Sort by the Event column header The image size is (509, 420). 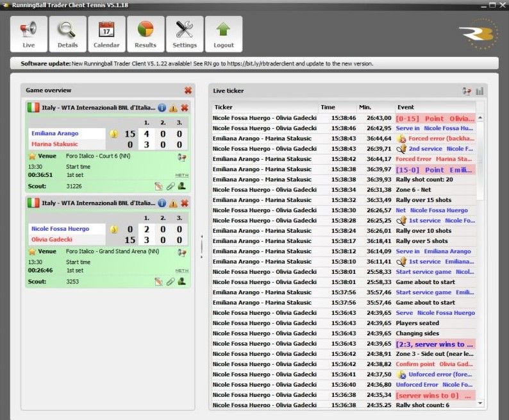pyautogui.click(x=435, y=107)
